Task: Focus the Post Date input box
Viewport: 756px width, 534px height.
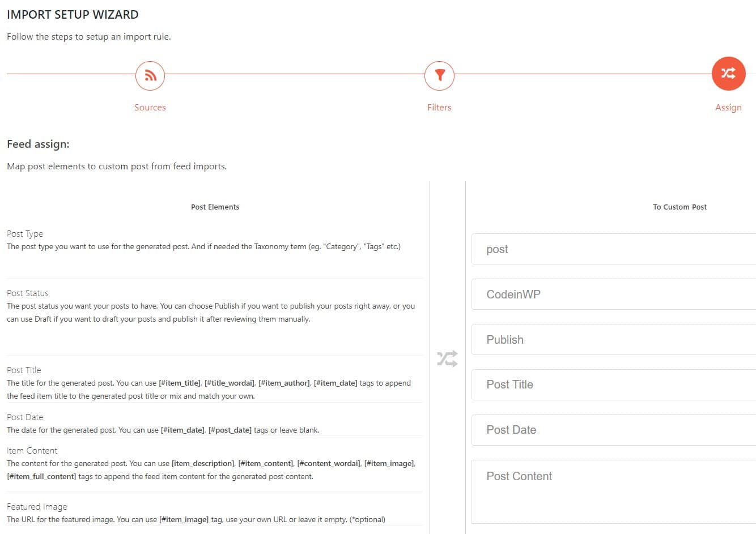Action: (x=612, y=430)
